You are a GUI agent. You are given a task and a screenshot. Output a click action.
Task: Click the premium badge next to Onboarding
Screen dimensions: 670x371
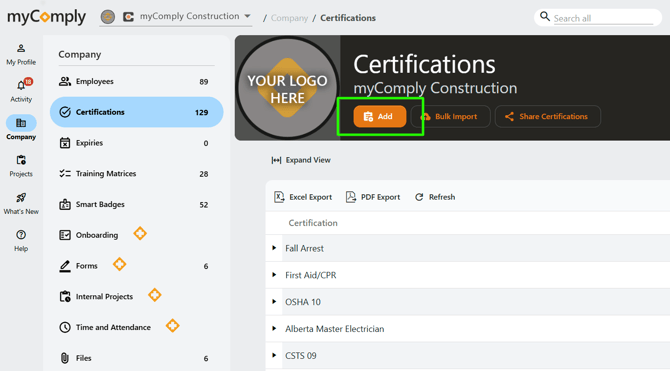[140, 233]
